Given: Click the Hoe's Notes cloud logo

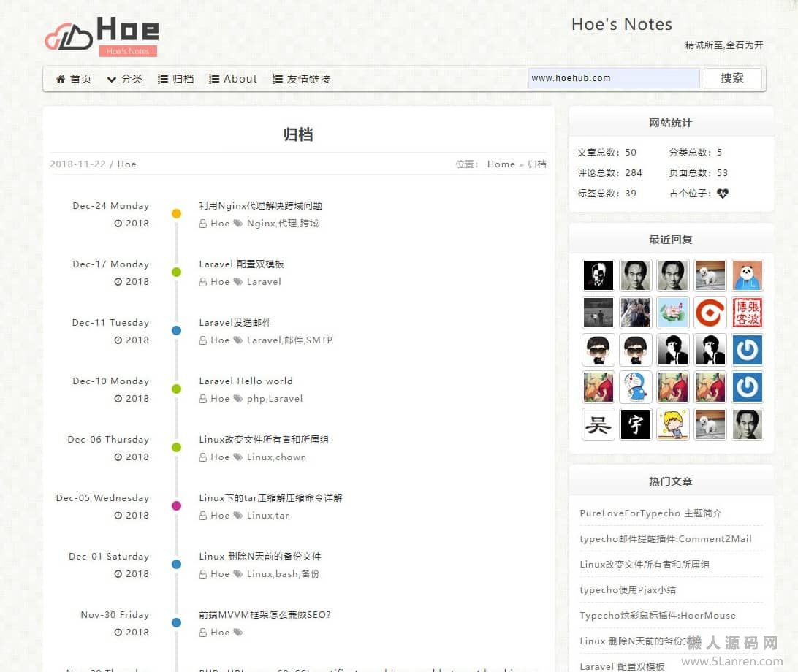Looking at the screenshot, I should 102,36.
